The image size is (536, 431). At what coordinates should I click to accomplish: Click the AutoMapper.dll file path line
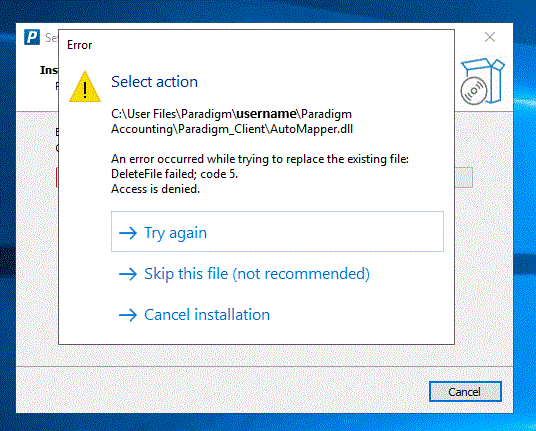pos(232,129)
